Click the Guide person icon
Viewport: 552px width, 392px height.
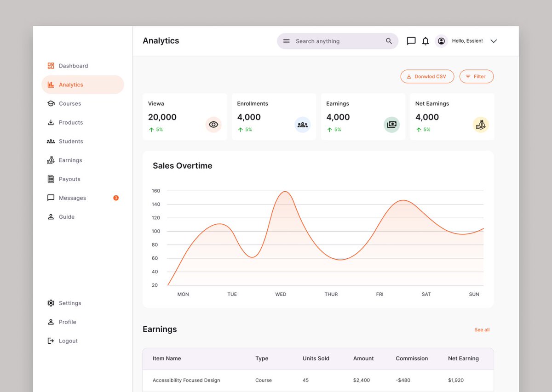pos(51,216)
